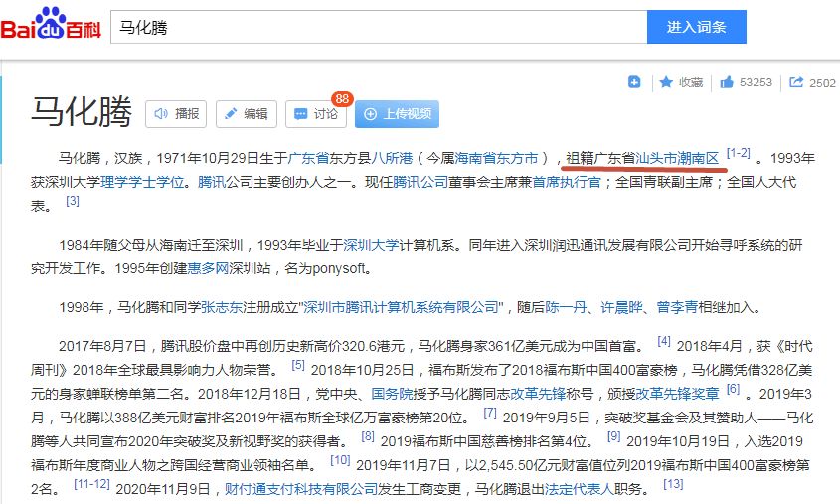
Task: Open the 讨论 discussion button
Action: click(x=316, y=114)
